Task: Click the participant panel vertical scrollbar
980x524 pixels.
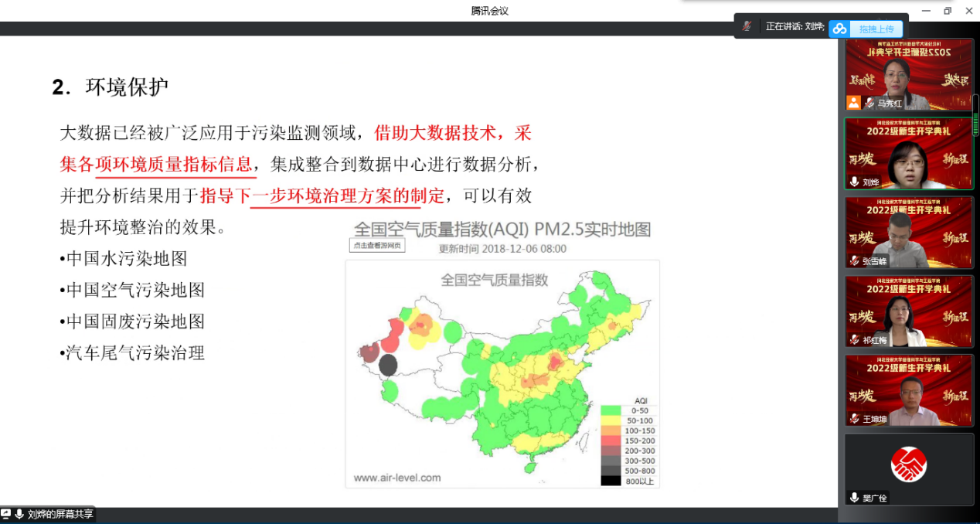Action: pos(975,116)
